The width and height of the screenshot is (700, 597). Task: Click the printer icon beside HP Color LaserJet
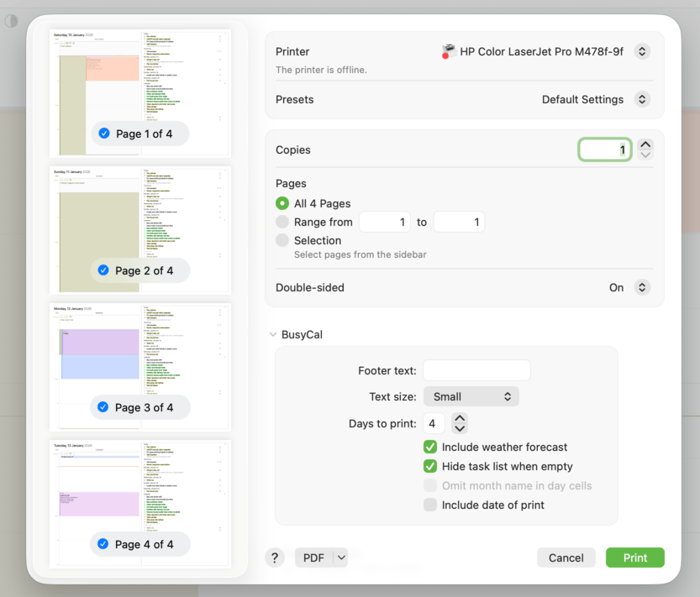pyautogui.click(x=449, y=52)
